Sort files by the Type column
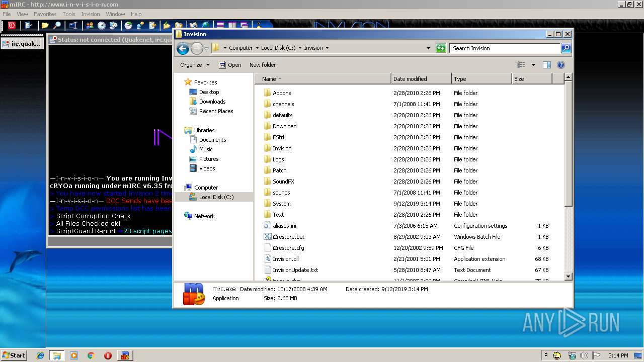Image resolution: width=644 pixels, height=362 pixels. point(481,79)
